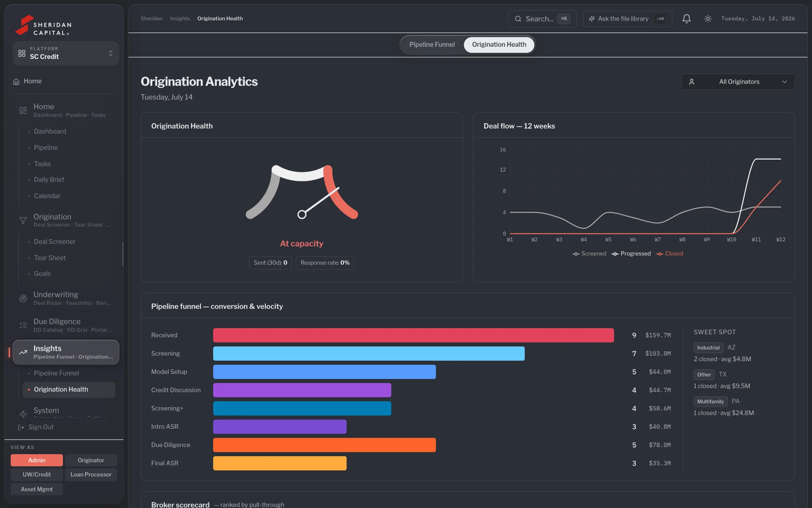The image size is (812, 508).
Task: Click the Insights breadcrumb link
Action: coord(180,18)
